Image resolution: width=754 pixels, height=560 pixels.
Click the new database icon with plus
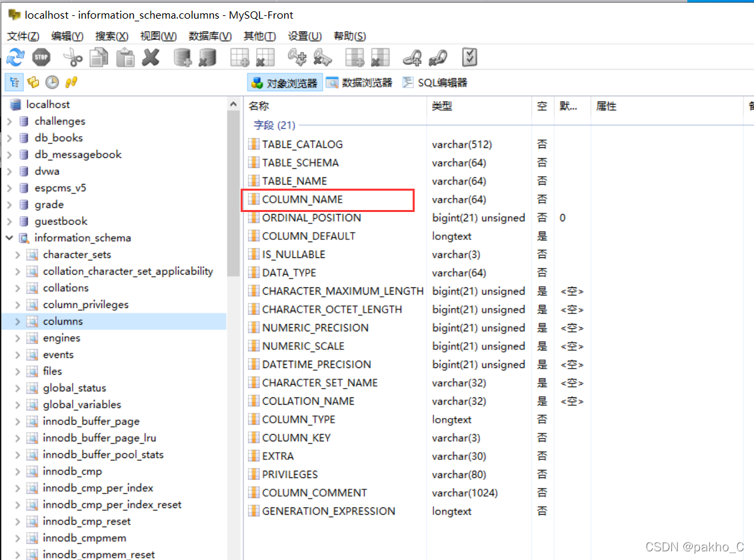tap(182, 58)
